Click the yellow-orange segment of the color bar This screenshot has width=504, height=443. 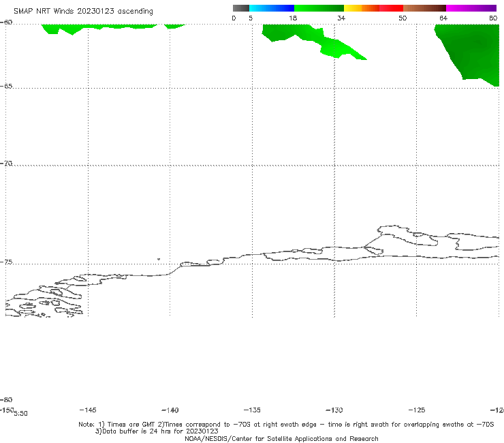362,8
